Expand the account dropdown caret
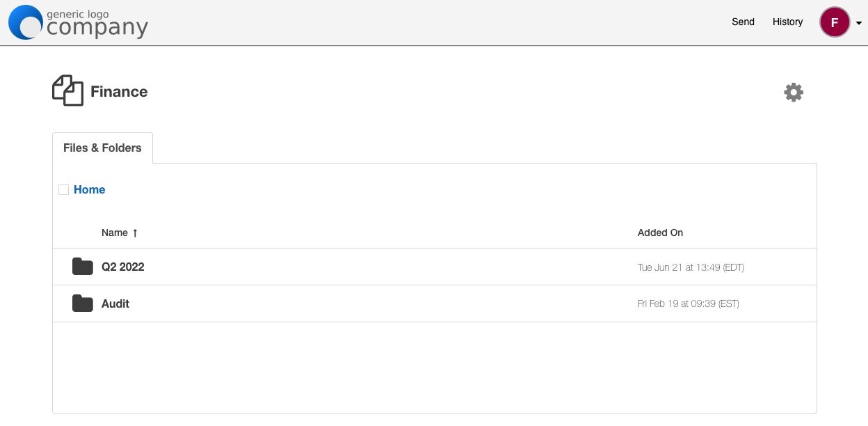This screenshot has height=426, width=868. pos(859,23)
